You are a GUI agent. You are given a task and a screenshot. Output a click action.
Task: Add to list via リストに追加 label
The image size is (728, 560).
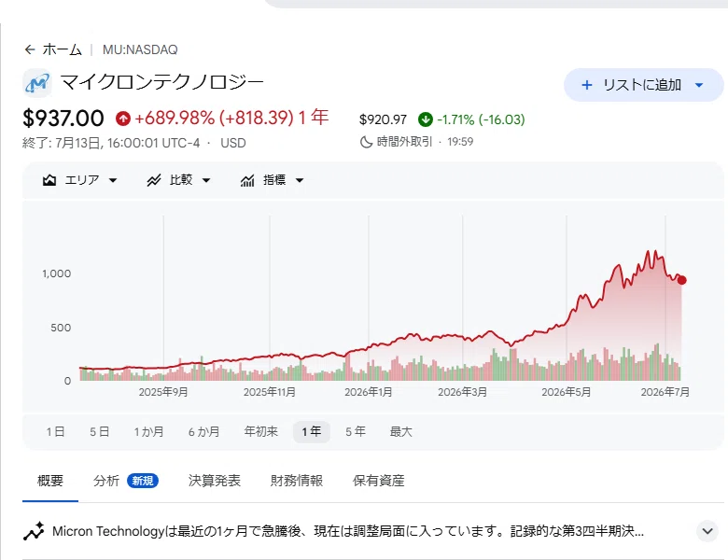click(x=642, y=85)
